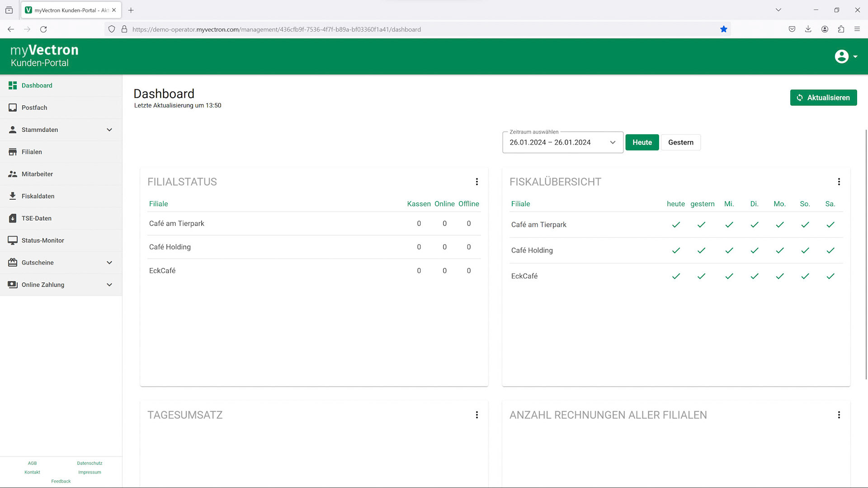
Task: Expand the Stammdaten submenu
Action: tap(109, 130)
